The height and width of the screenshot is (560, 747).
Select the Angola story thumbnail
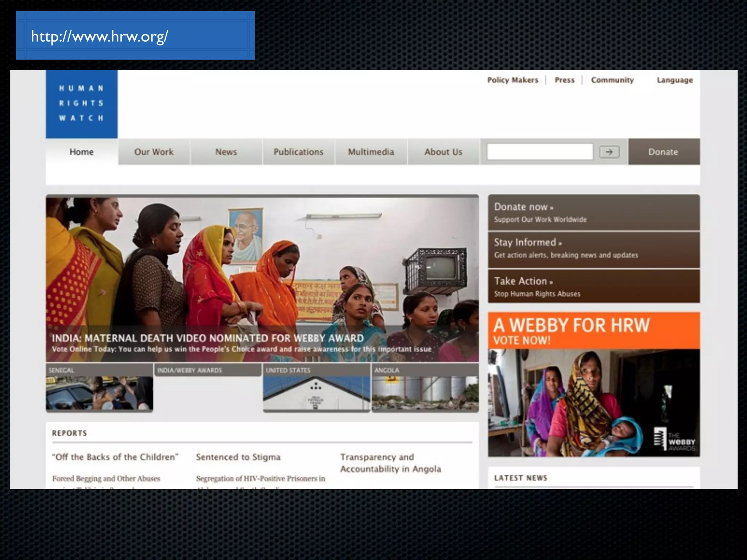[425, 388]
